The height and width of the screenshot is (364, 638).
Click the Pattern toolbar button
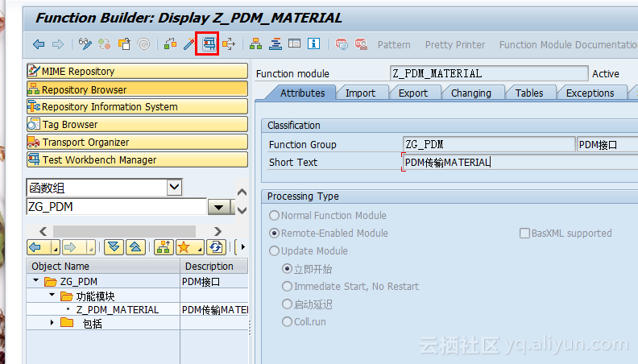[394, 45]
